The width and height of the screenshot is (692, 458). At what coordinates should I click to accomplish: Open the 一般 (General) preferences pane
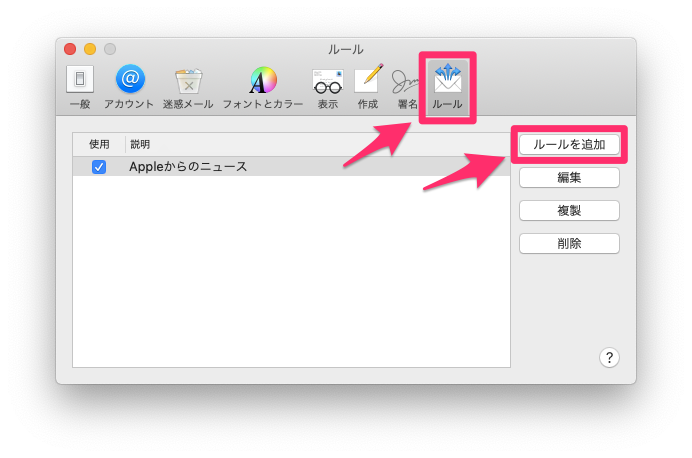pos(80,87)
